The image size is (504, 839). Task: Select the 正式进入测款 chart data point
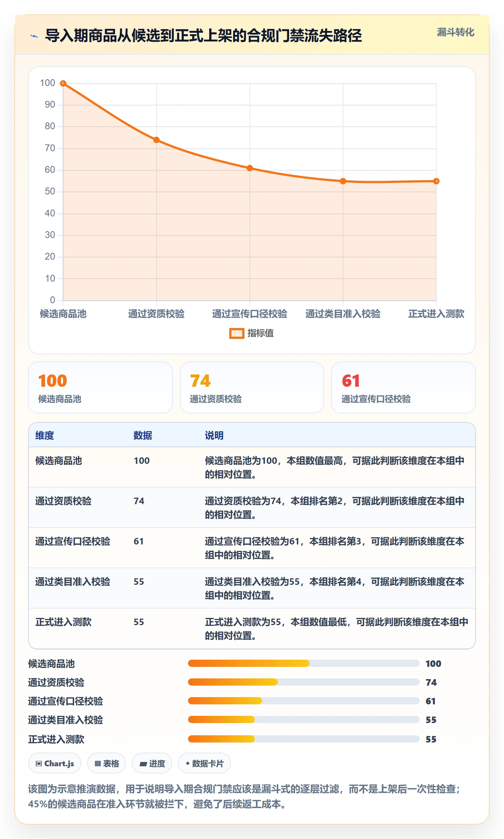pos(436,181)
